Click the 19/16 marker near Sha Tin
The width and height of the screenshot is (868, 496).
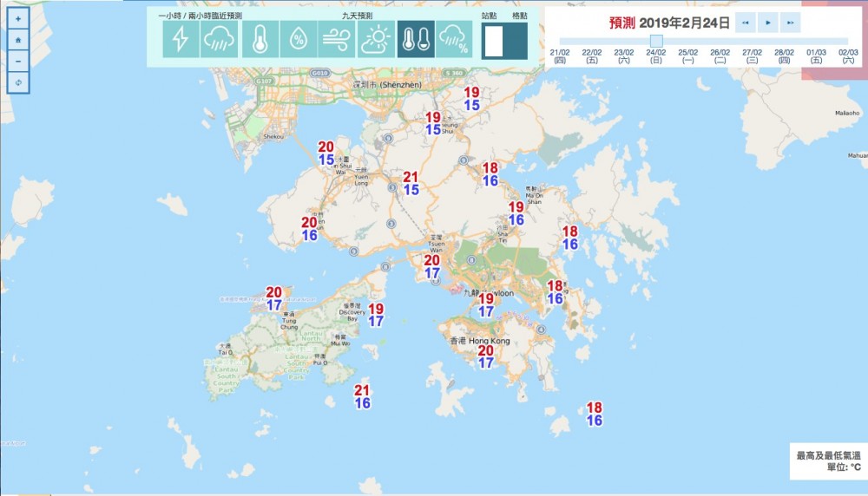point(516,213)
